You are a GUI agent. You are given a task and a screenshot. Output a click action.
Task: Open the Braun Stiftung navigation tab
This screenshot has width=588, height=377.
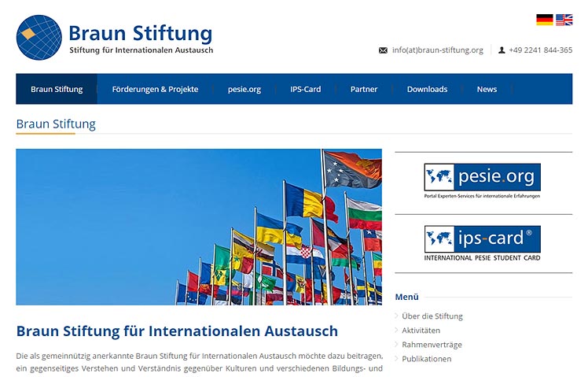tap(57, 89)
